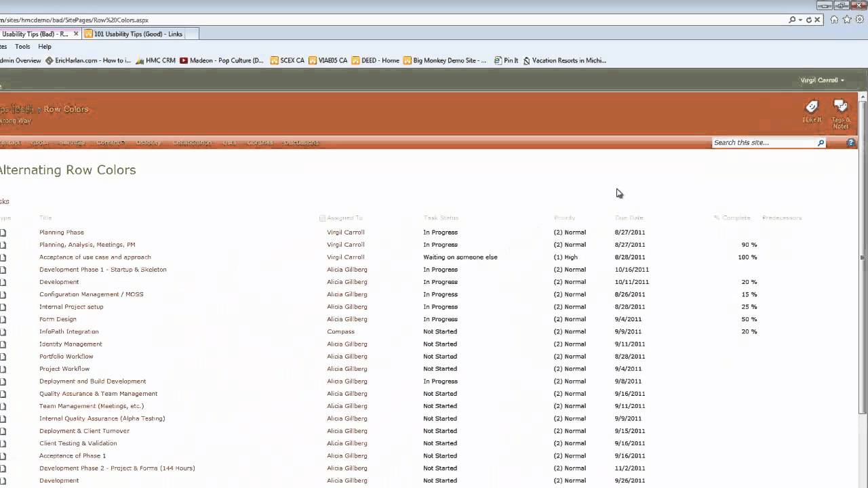Screen dimensions: 868x488
Task: Click the browser address bar URL
Action: click(75, 20)
